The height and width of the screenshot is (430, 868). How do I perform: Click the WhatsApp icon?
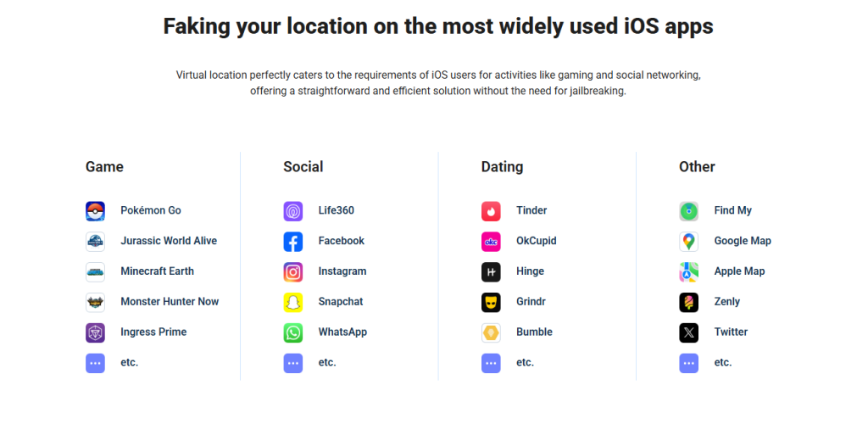pyautogui.click(x=293, y=332)
